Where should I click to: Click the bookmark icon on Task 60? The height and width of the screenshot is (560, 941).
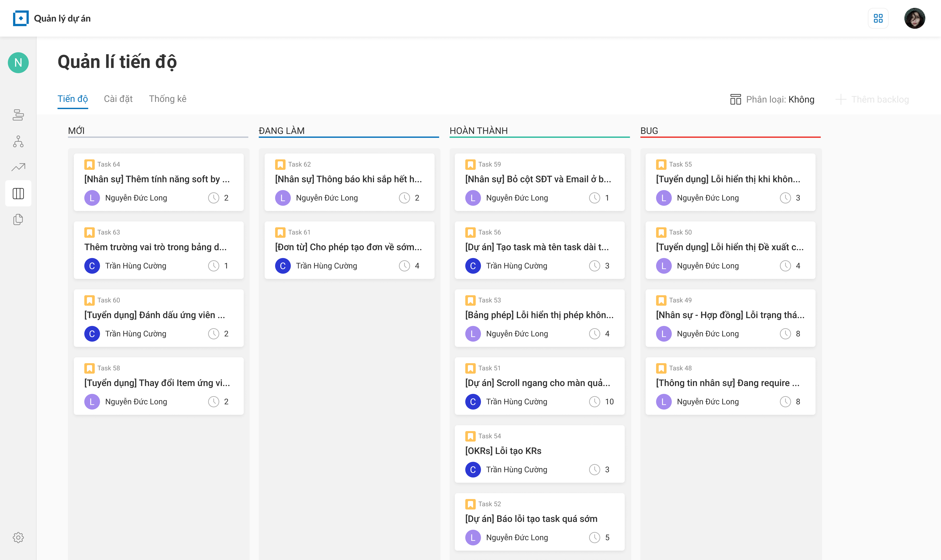(x=90, y=300)
